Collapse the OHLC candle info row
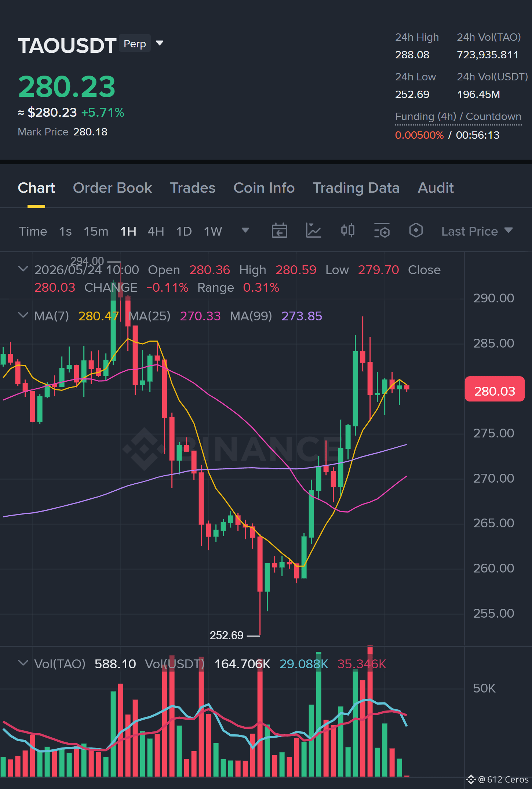 (x=23, y=269)
